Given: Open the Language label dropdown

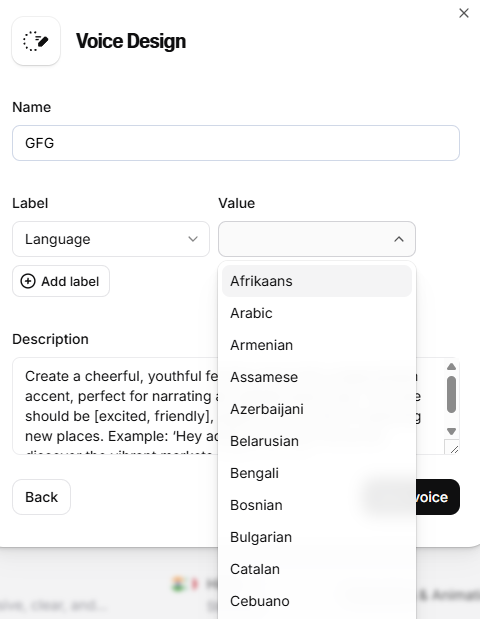Looking at the screenshot, I should tap(111, 239).
